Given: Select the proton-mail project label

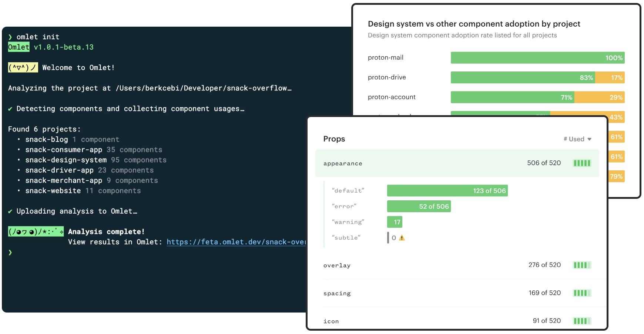Looking at the screenshot, I should [x=386, y=58].
